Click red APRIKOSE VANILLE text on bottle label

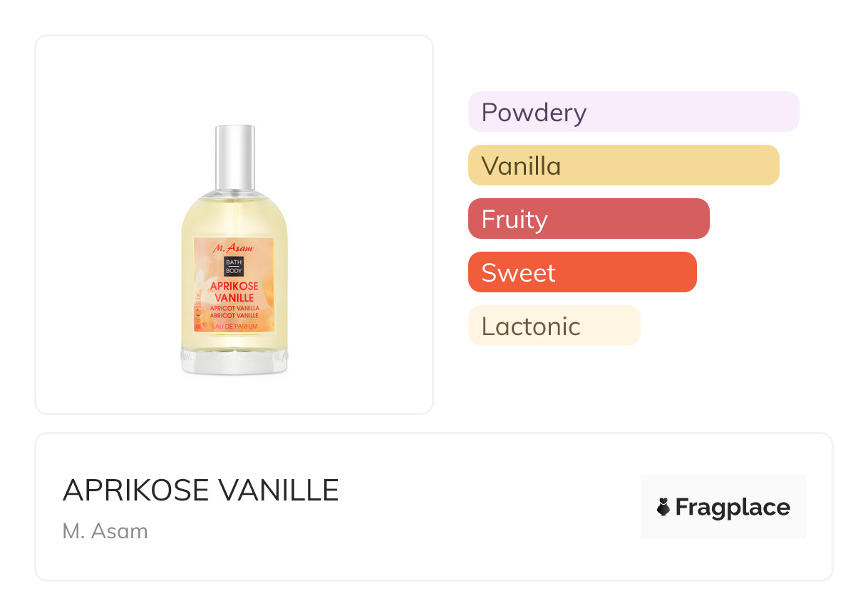click(x=234, y=292)
